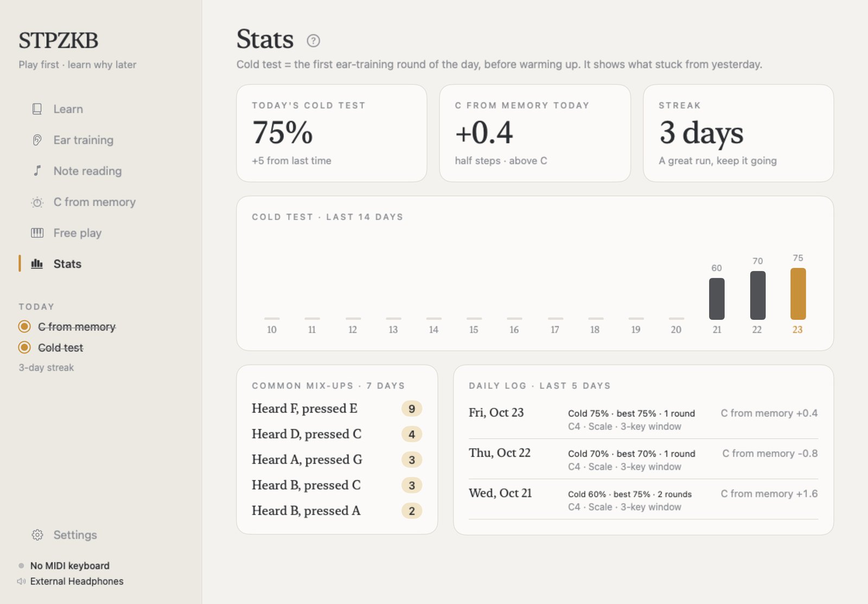Click the '+5 from last time' text
Screen dimensions: 868x604
[291, 160]
